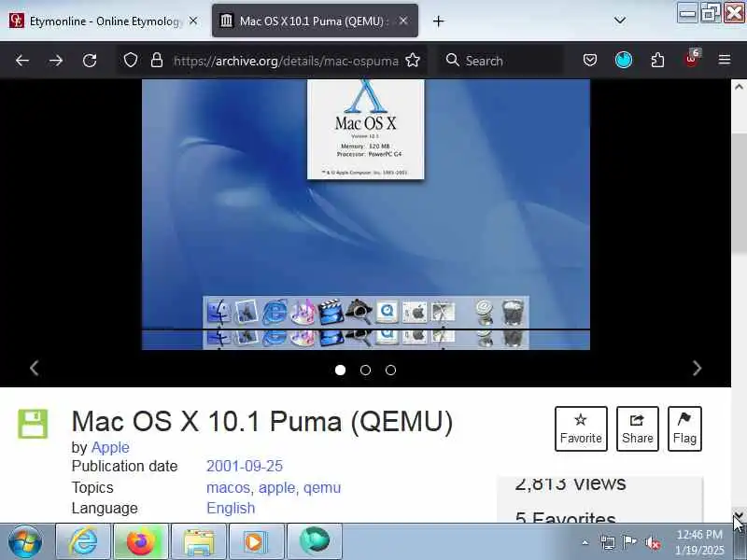Open the 2001-09-25 publication date link
Viewport: 747px width, 560px height.
pos(245,466)
